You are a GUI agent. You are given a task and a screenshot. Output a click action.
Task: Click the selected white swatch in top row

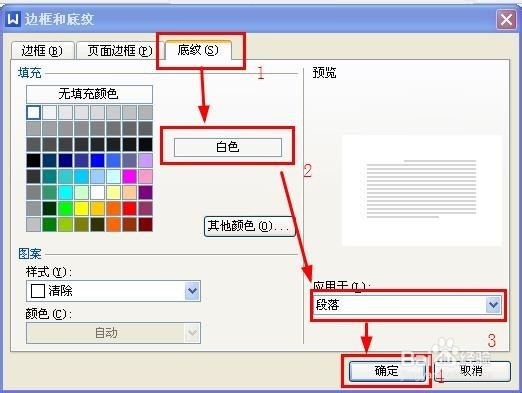pos(34,113)
